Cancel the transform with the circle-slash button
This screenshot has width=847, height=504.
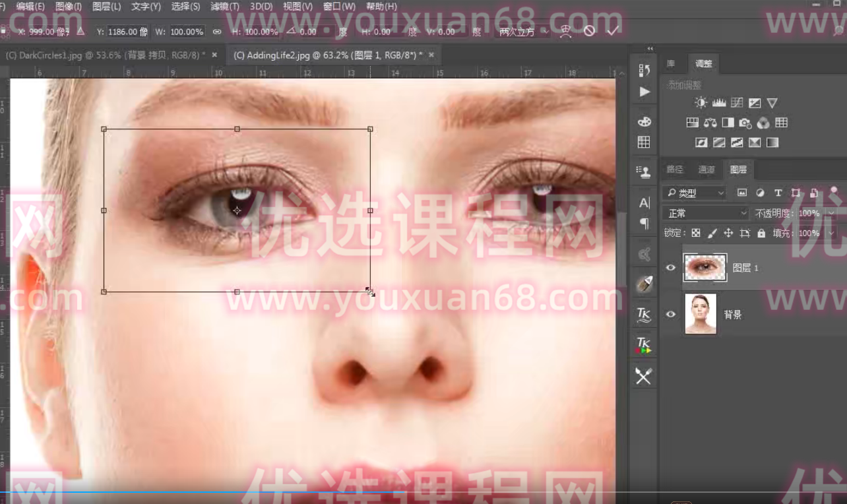point(589,31)
